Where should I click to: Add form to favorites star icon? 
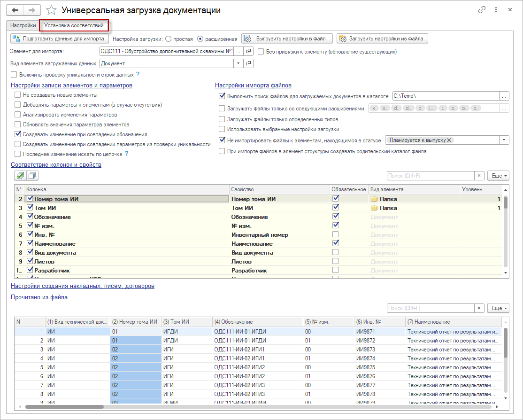[52, 10]
